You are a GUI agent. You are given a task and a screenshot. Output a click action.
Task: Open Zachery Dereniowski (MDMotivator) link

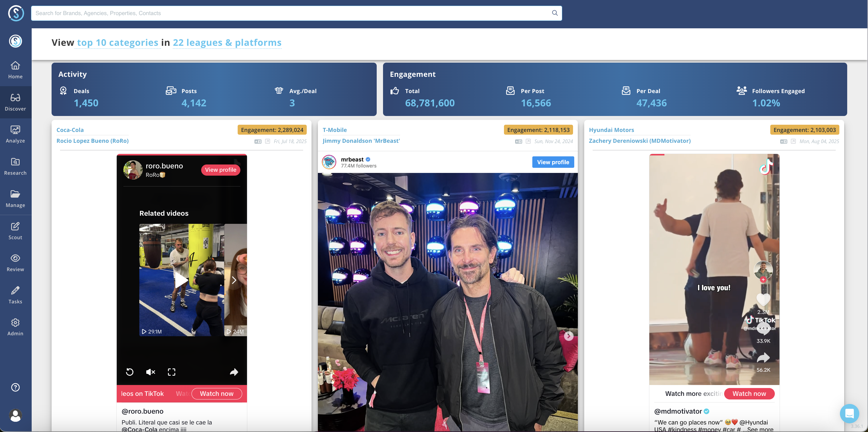coord(640,141)
